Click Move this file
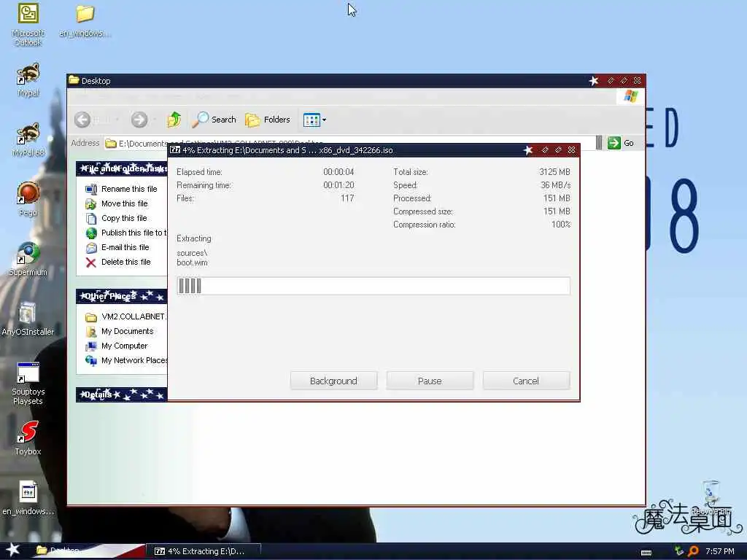This screenshot has width=747, height=560. (116, 204)
